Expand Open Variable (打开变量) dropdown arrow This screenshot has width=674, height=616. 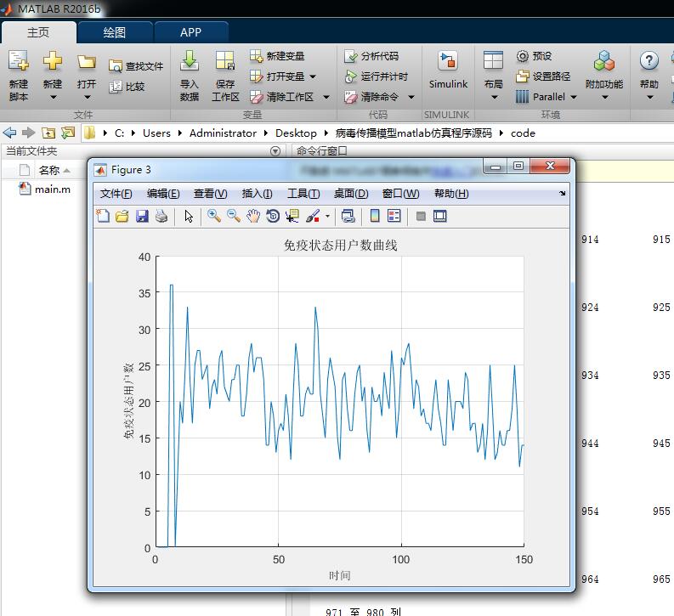(313, 76)
